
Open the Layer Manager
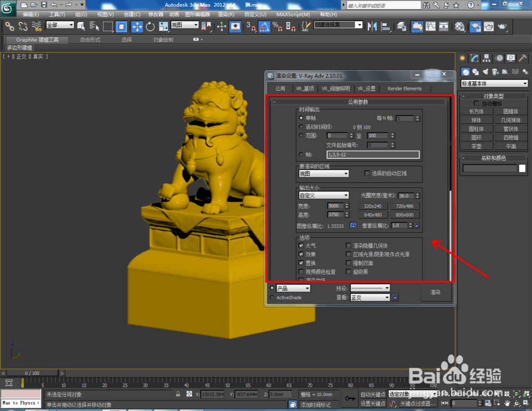point(402,27)
